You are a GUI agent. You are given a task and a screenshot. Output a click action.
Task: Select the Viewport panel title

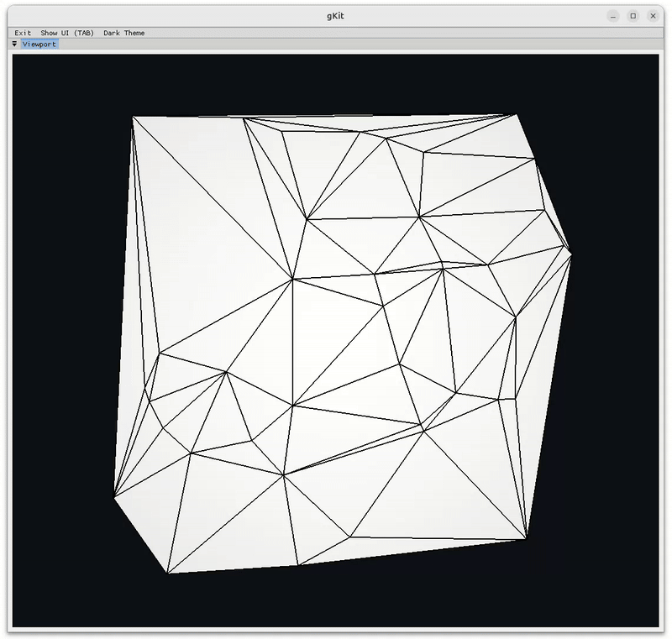pyautogui.click(x=39, y=45)
